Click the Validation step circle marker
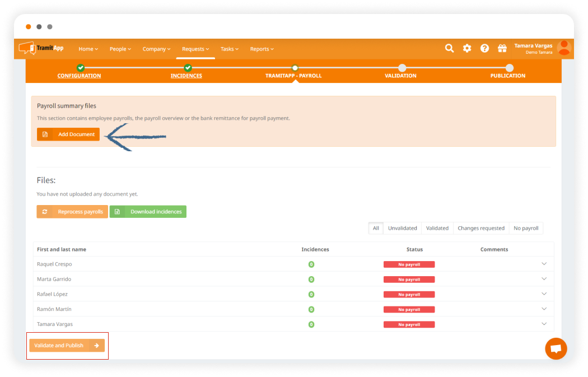The height and width of the screenshot is (377, 588). click(x=402, y=68)
